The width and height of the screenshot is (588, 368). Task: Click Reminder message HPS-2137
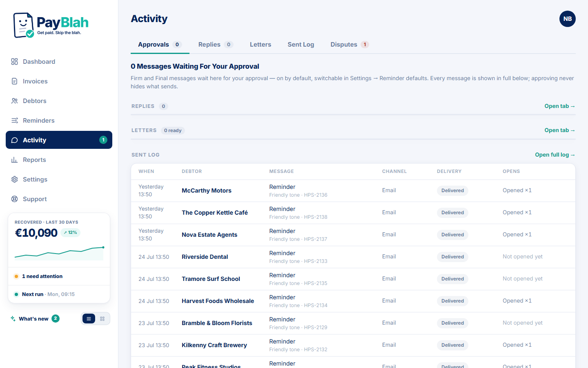pos(298,235)
